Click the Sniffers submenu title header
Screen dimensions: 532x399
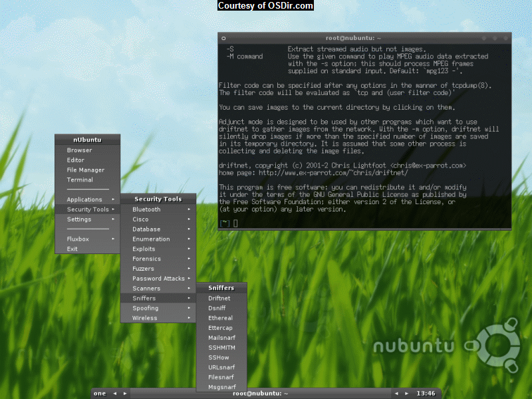click(221, 288)
